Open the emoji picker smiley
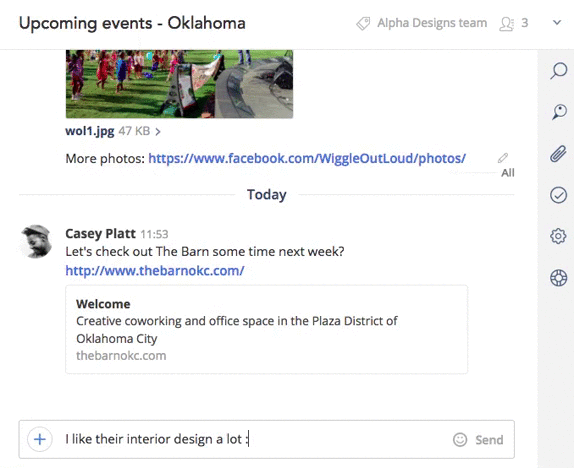 click(460, 439)
